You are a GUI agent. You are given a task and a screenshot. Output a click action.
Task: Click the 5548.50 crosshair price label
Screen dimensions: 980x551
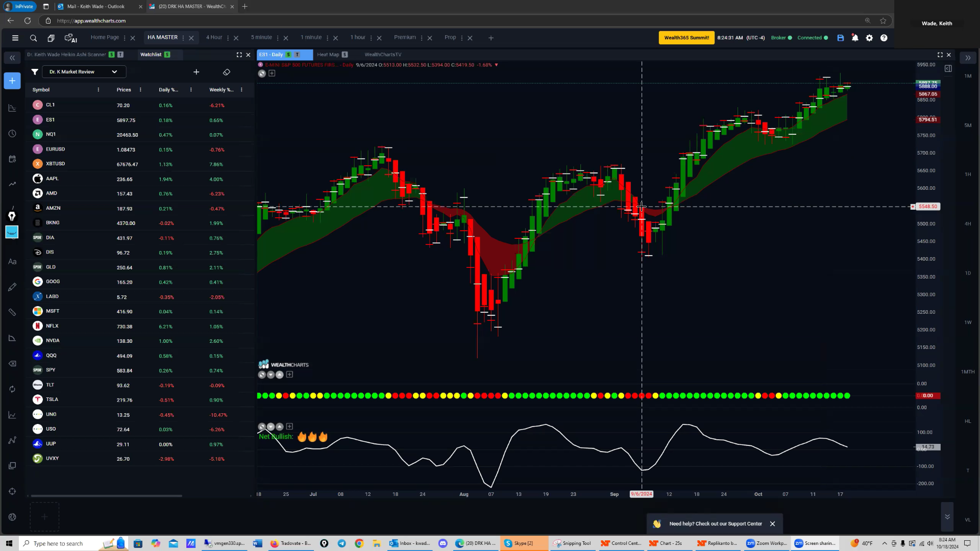928,207
